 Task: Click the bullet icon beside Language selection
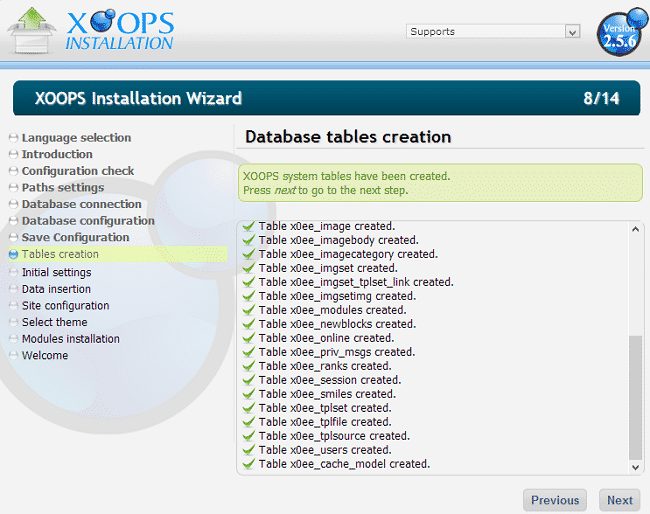(13, 138)
